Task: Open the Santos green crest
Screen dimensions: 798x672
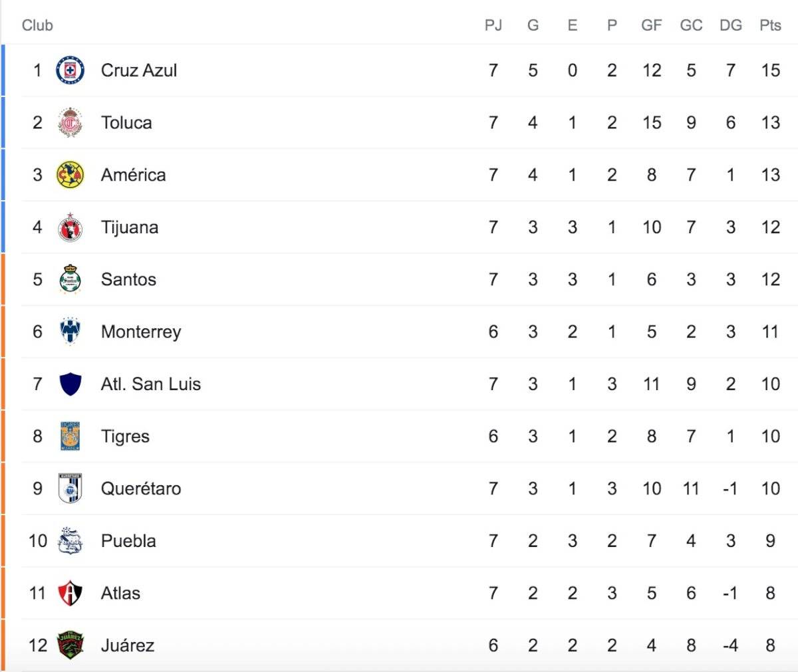Action: click(70, 279)
